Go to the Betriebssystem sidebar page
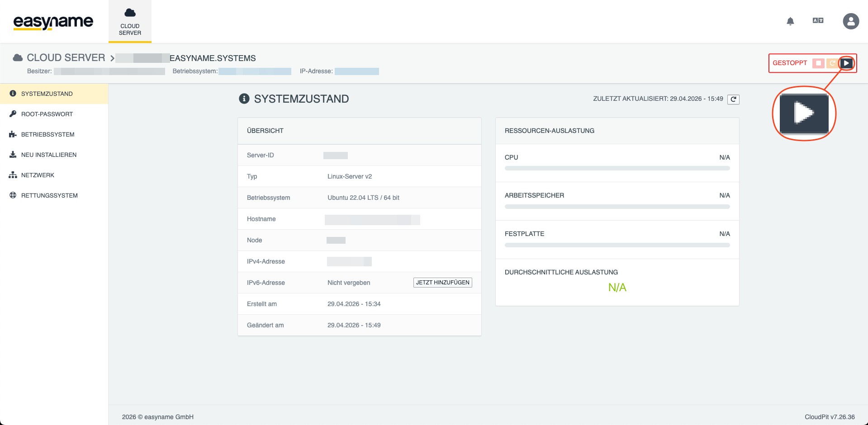This screenshot has height=425, width=868. [x=48, y=135]
